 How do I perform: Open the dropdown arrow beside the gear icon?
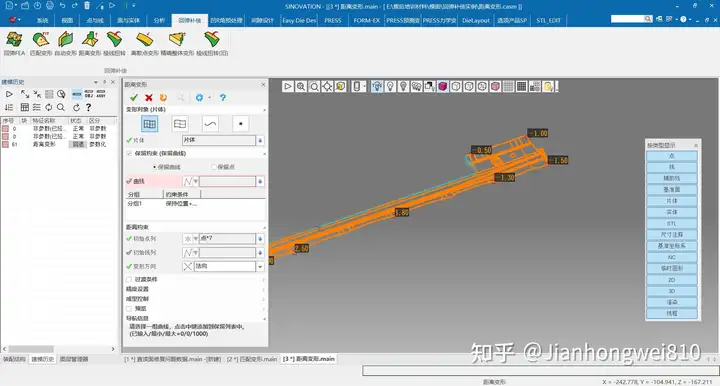[209, 98]
